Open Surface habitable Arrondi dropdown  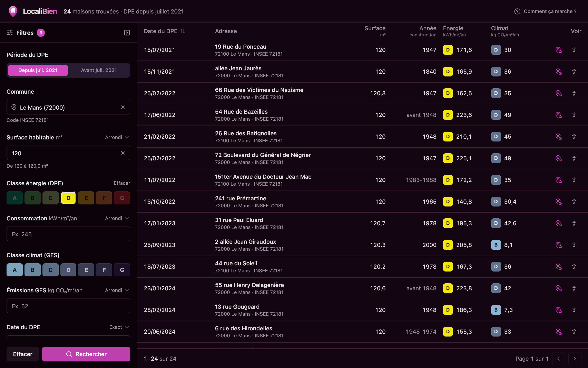point(117,137)
